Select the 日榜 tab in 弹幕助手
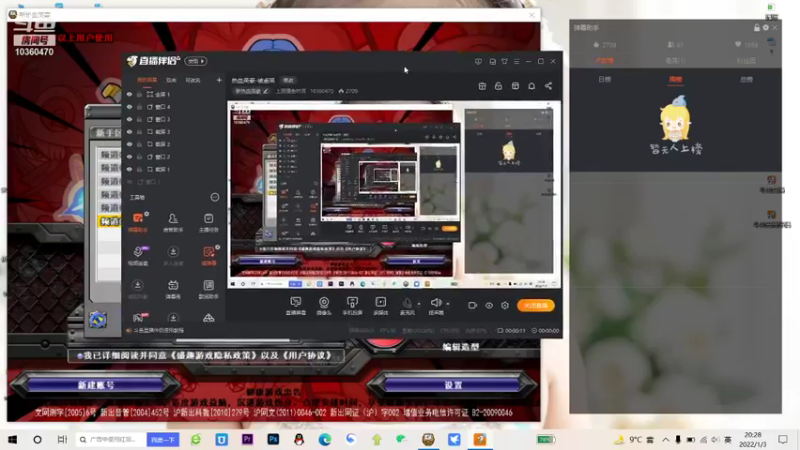 [605, 80]
